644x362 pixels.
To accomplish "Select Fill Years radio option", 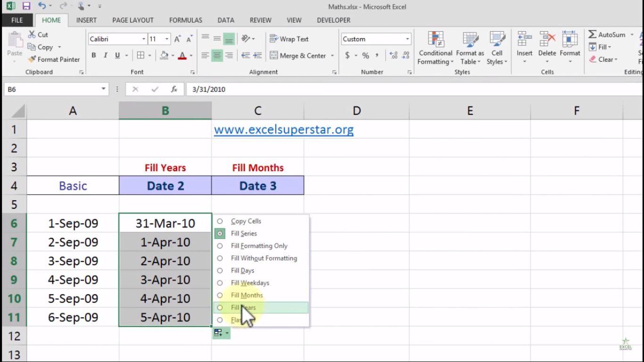I will [x=220, y=308].
